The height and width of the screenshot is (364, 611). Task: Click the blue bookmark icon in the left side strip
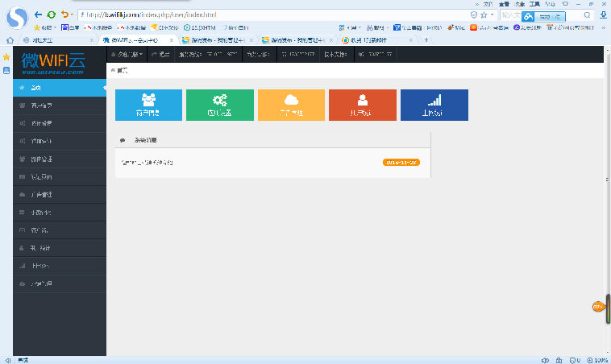[6, 70]
